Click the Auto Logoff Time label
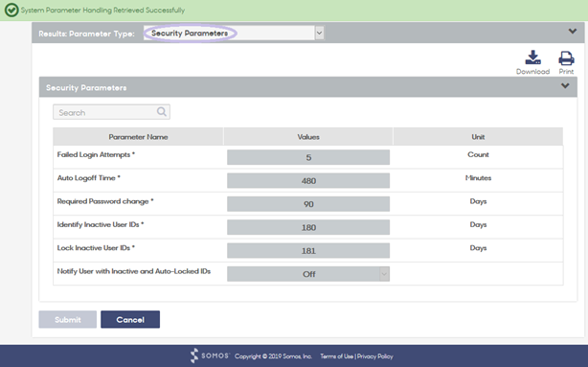Viewport: 588px width, 367px height. click(x=88, y=178)
